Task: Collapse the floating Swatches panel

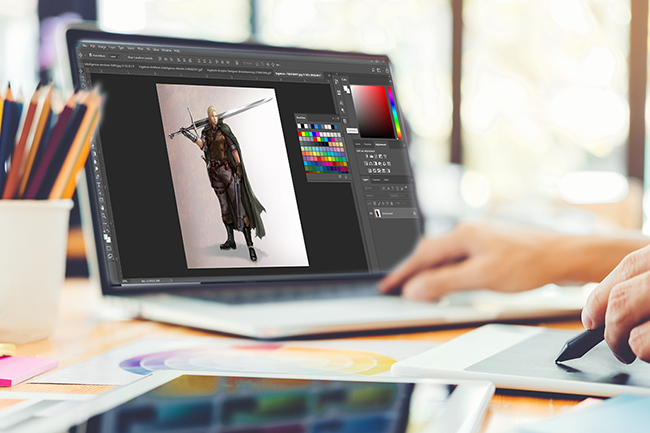Action: coord(332,119)
